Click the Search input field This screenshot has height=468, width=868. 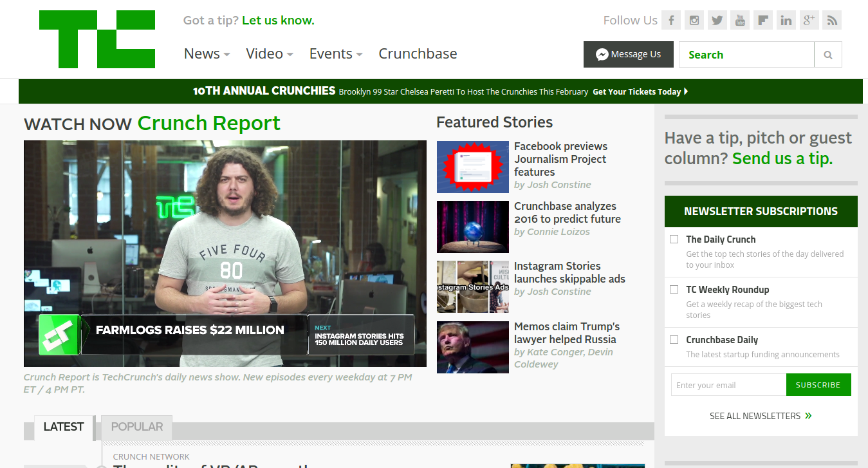pyautogui.click(x=746, y=55)
